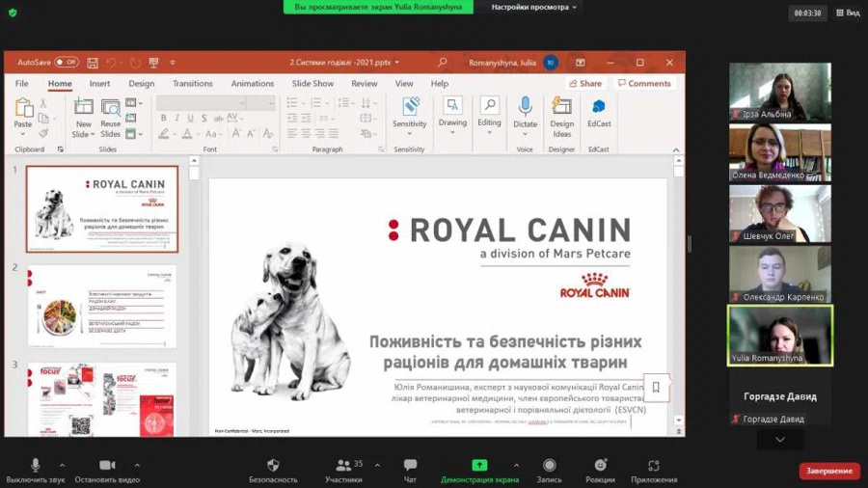Expand the participants options arrow
This screenshot has width=868, height=488.
coord(377,465)
